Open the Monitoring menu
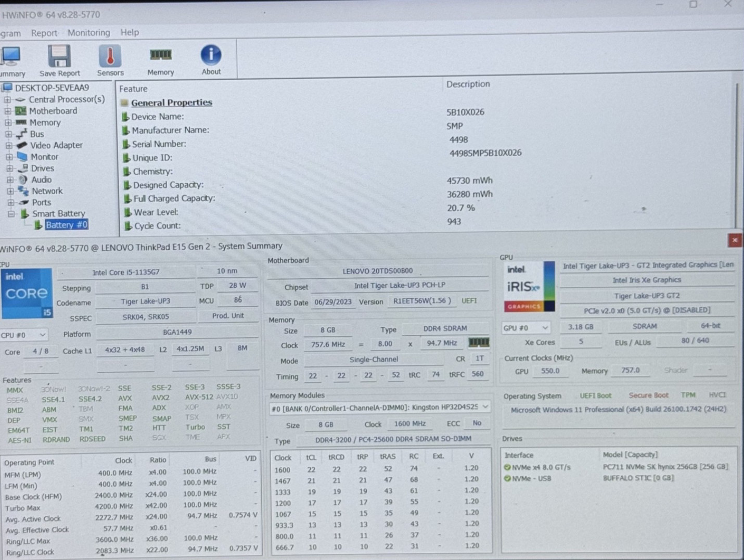Viewport: 744px width, 560px height. point(89,32)
